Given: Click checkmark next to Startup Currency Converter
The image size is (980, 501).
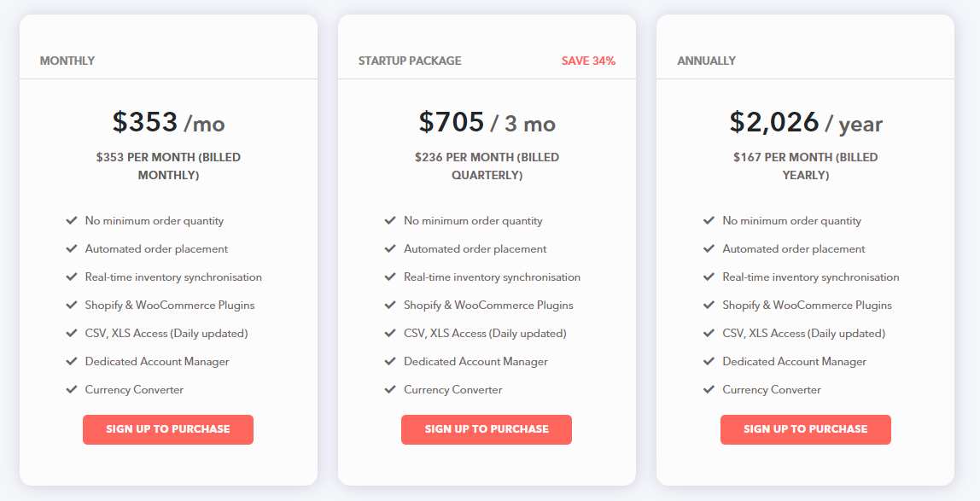Looking at the screenshot, I should (390, 389).
